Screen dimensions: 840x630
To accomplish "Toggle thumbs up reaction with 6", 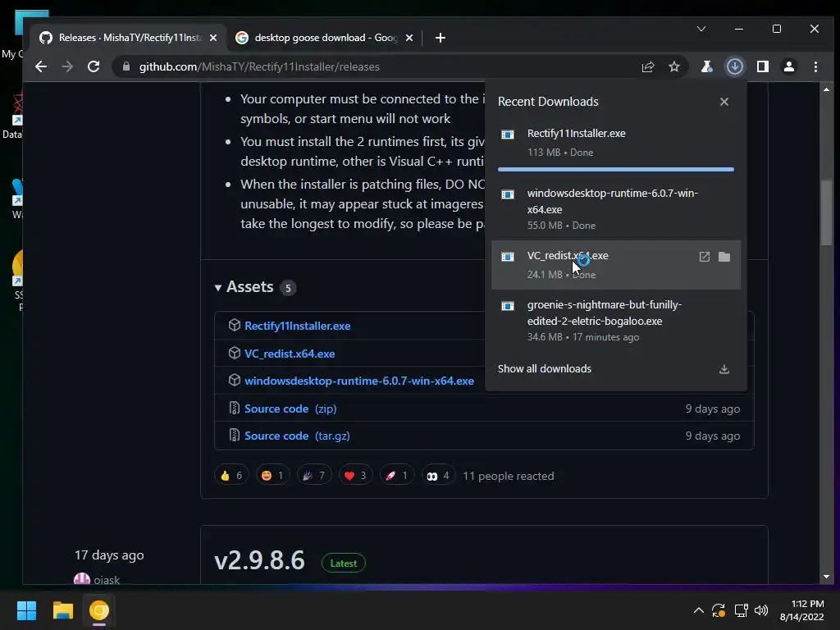I will [x=231, y=476].
